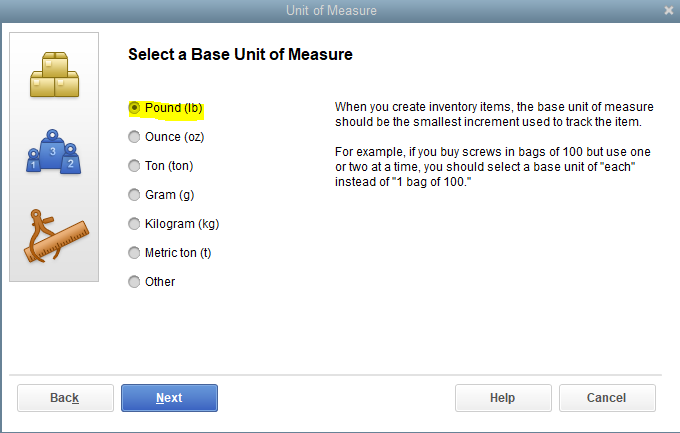The width and height of the screenshot is (680, 433).
Task: Click the base unit explanation paragraph
Action: [487, 114]
